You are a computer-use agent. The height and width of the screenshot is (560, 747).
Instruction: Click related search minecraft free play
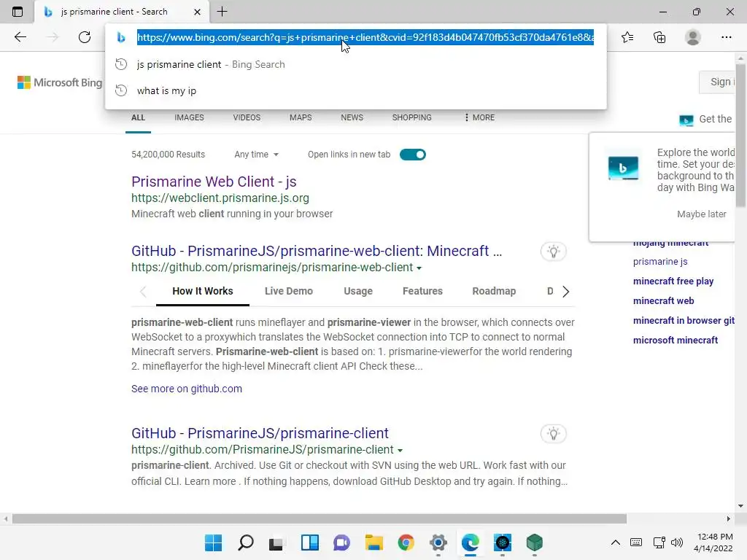(x=673, y=281)
